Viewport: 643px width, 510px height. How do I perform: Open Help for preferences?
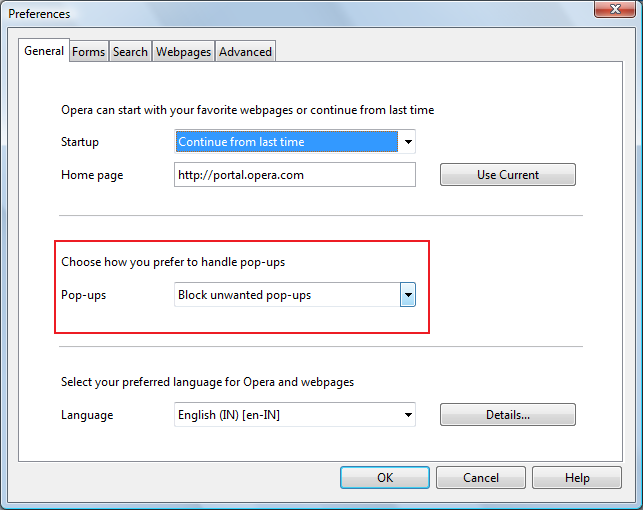pyautogui.click(x=577, y=478)
